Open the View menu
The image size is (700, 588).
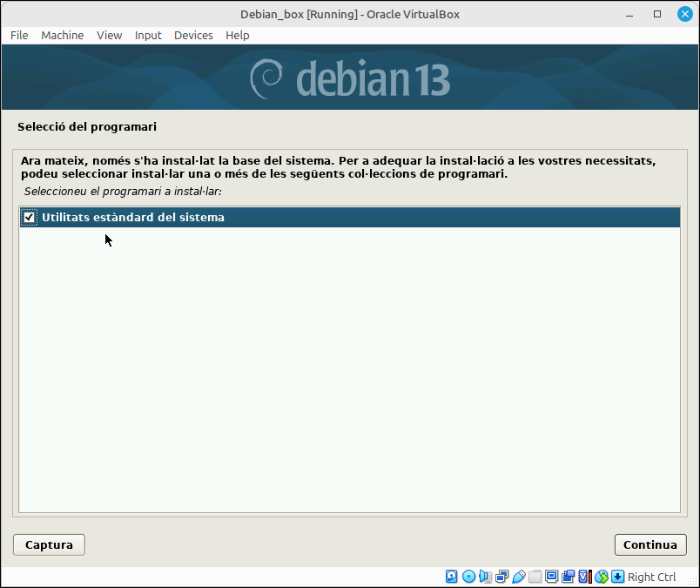click(110, 36)
